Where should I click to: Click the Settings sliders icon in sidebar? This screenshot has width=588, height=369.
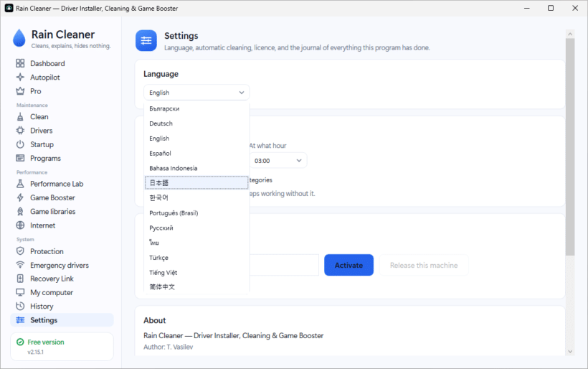click(x=20, y=320)
